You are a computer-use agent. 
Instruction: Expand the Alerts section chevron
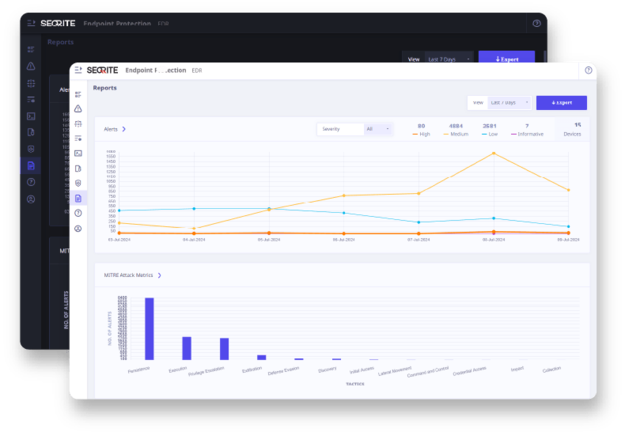coord(124,129)
